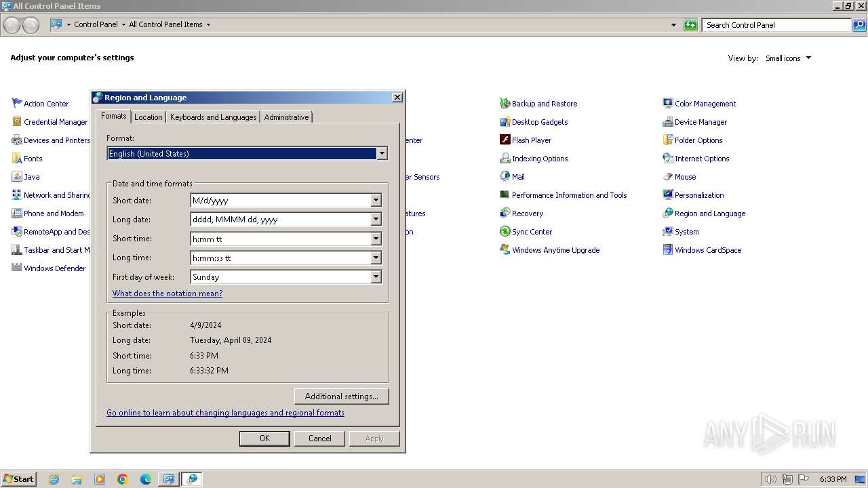Close the Region and Language dialog
Screen dimensions: 868x488
click(397, 98)
